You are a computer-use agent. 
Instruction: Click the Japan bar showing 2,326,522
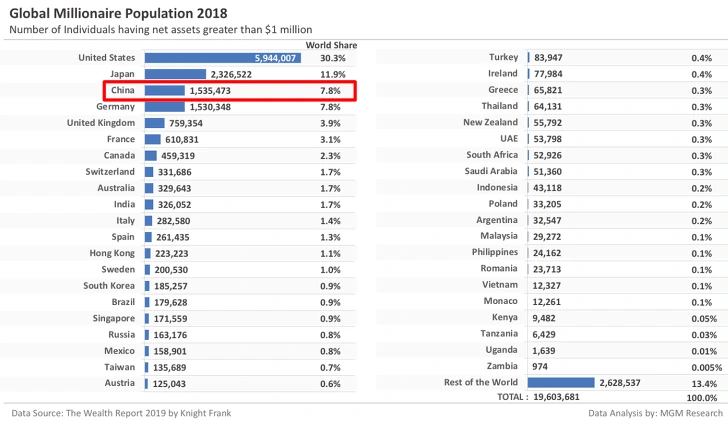point(175,75)
